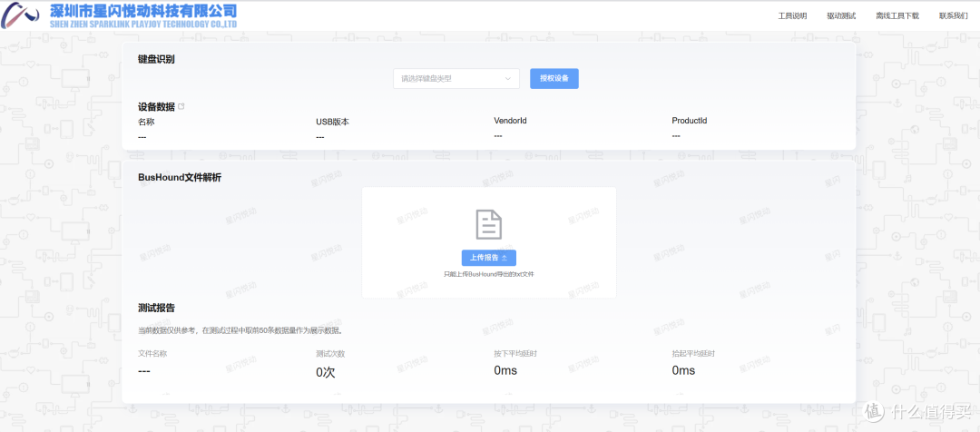Open 离线工具下载 in the top navigation
Viewport: 980px width, 432px height.
[897, 15]
